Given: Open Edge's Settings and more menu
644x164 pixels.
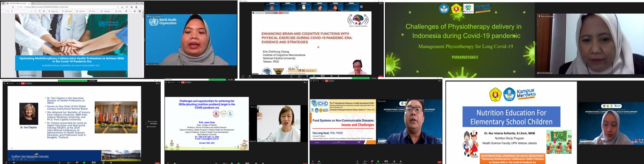Looking at the screenshot, I should (x=140, y=7).
